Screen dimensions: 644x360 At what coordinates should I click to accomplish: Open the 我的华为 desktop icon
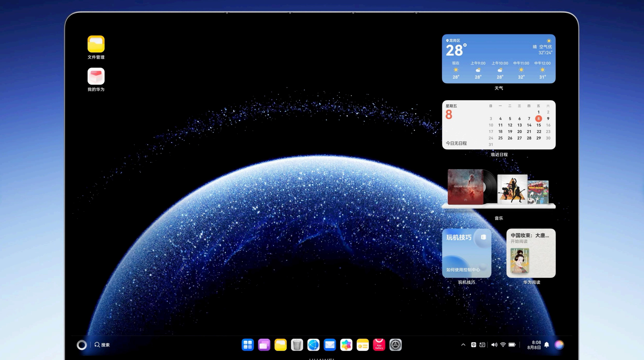[96, 76]
